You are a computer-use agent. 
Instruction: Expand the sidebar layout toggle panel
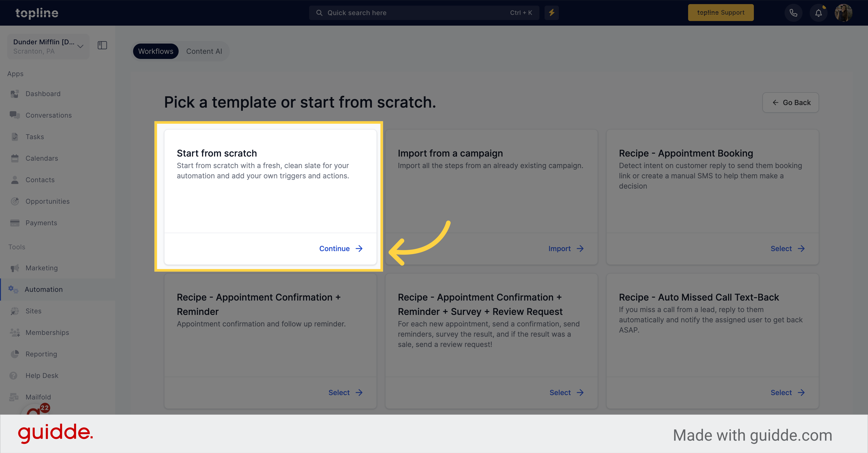(102, 45)
